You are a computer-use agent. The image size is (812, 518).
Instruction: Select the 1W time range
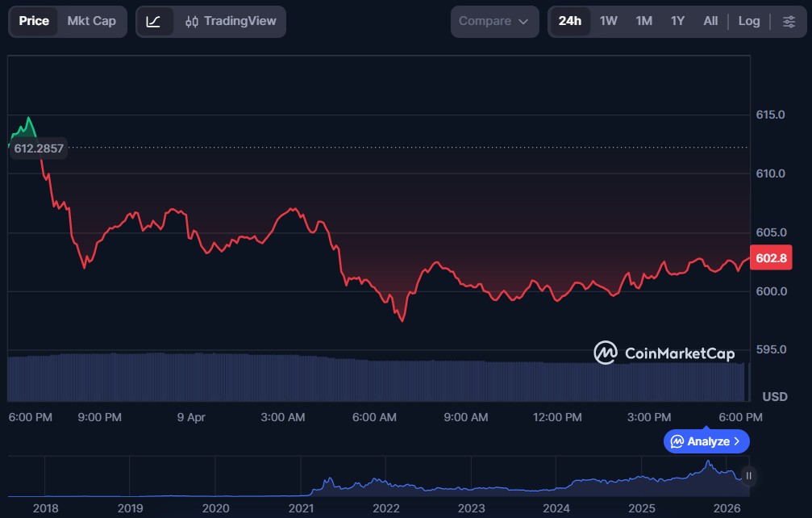coord(608,22)
